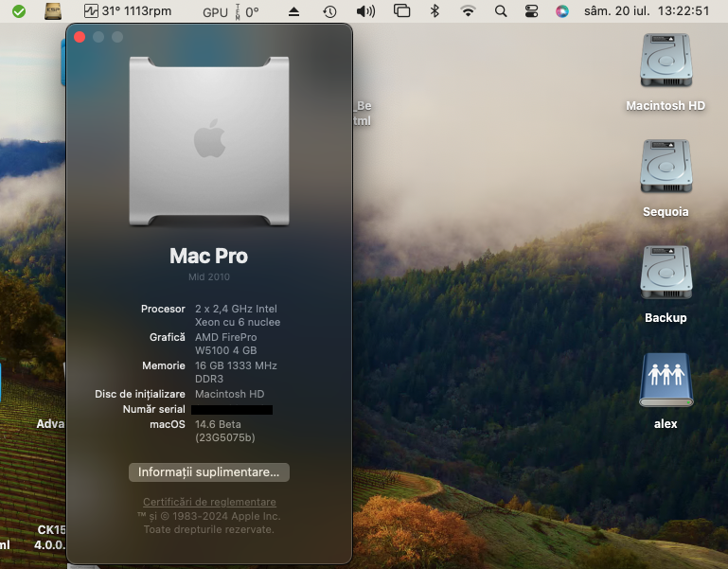Viewport: 728px width, 569px height.
Task: Click Informații suplimentare button
Action: pos(209,471)
